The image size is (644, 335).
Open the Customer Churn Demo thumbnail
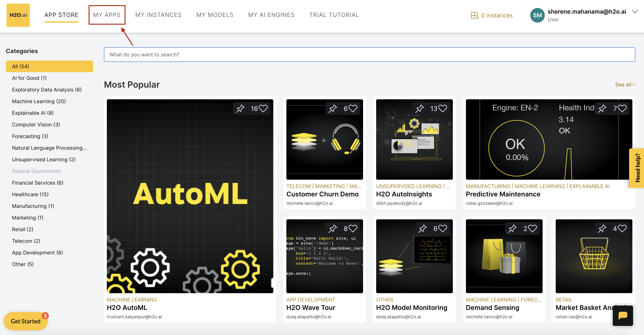325,139
